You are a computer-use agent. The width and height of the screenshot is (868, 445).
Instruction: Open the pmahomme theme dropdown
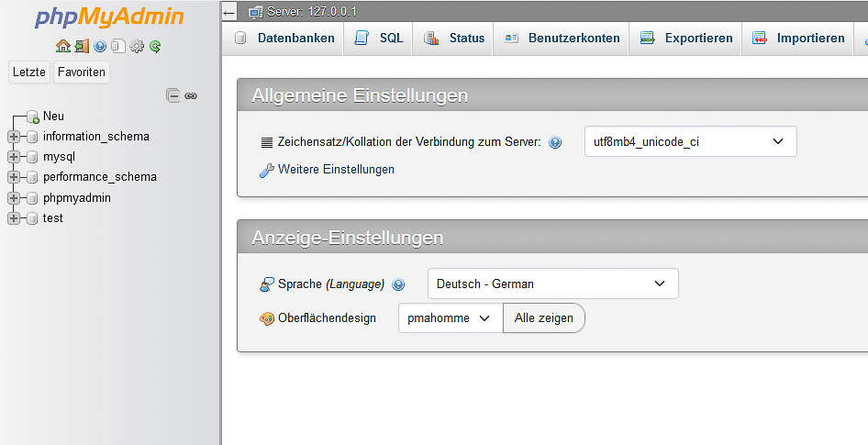coord(451,317)
